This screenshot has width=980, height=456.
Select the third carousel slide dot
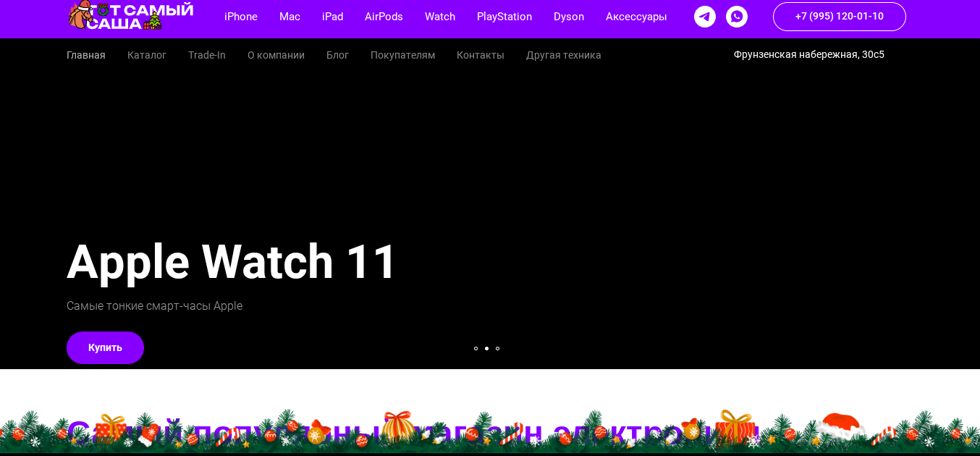coord(497,348)
